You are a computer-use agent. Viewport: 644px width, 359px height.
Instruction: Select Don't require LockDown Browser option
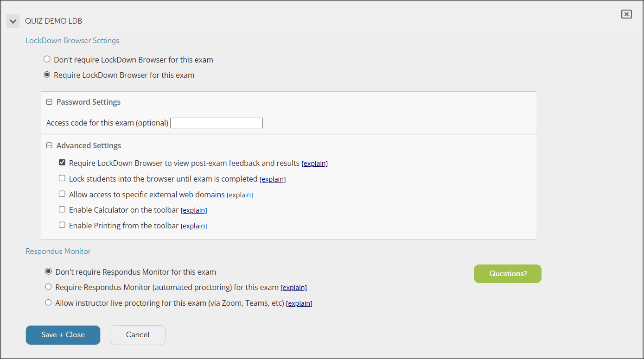coord(47,59)
